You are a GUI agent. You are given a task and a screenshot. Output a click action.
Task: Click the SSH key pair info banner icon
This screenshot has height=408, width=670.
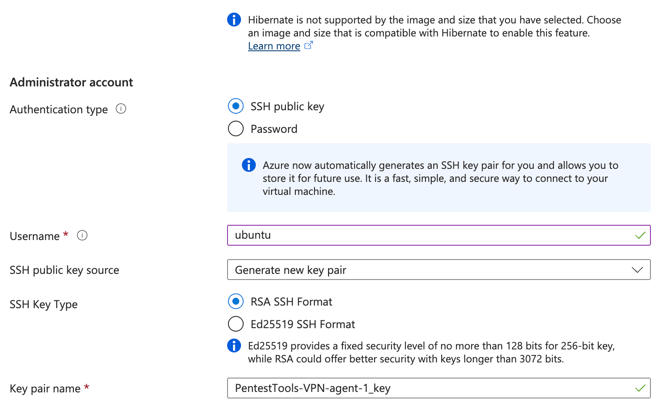(x=249, y=165)
